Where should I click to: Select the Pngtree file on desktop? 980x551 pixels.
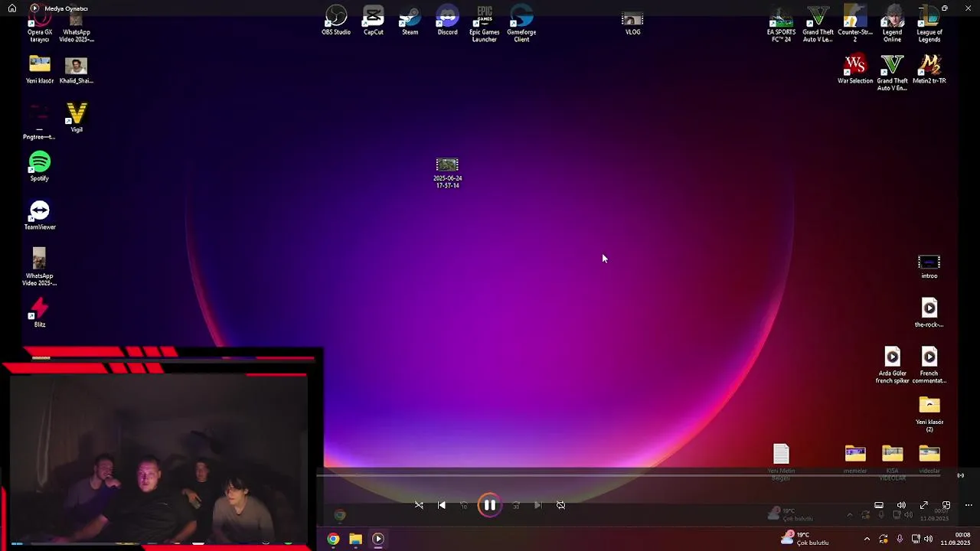point(39,122)
